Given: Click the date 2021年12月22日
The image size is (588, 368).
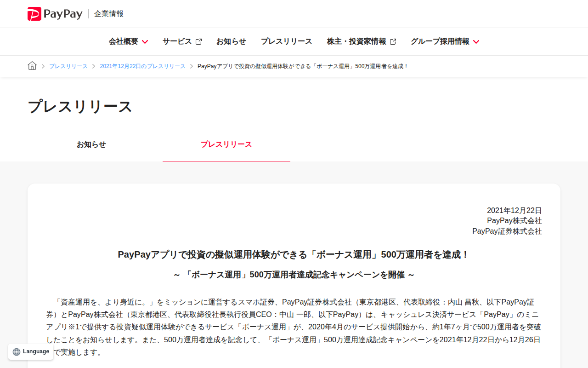Looking at the screenshot, I should (x=514, y=211).
